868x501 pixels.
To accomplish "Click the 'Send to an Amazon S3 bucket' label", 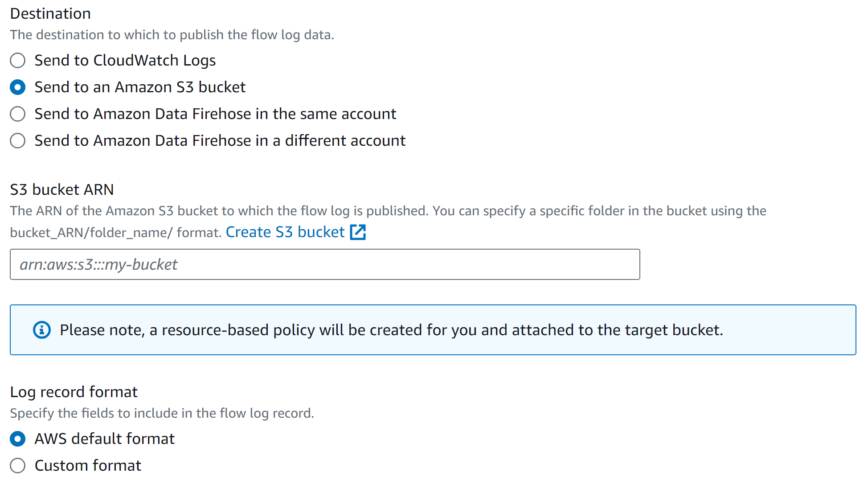I will click(140, 87).
